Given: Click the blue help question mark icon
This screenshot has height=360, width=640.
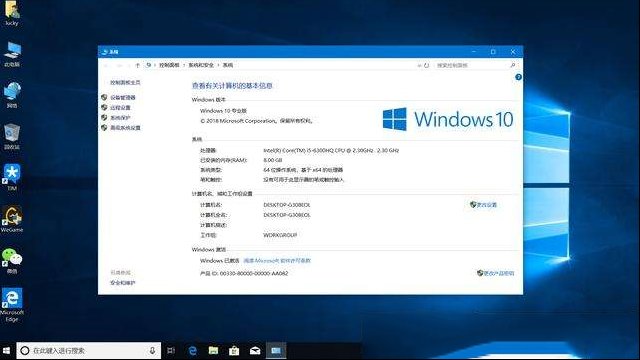Looking at the screenshot, I should (518, 77).
